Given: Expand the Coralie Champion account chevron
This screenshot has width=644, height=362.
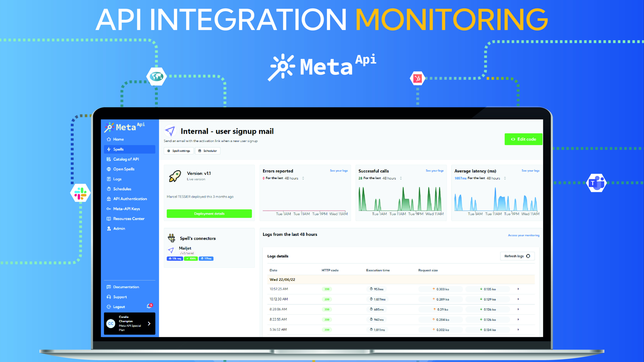Looking at the screenshot, I should [x=149, y=324].
